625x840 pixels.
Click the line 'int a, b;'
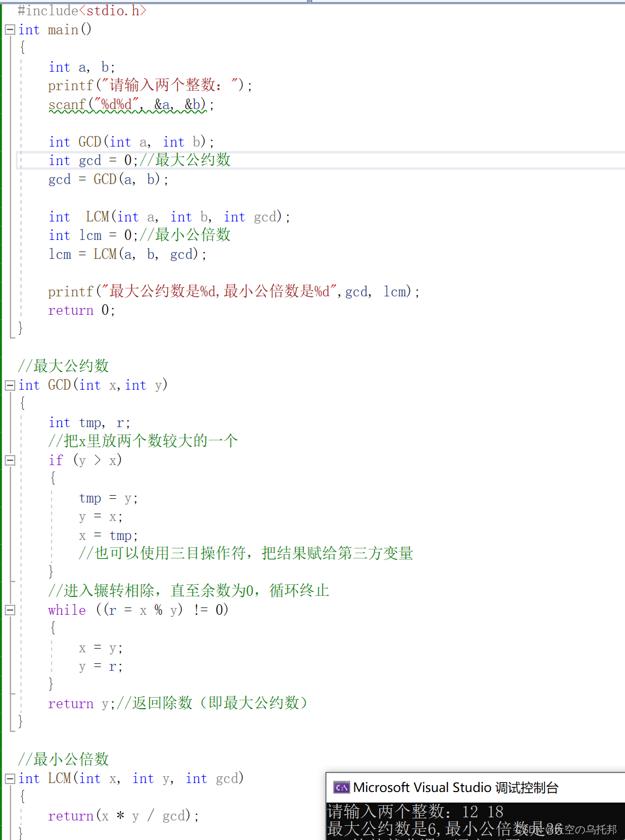point(82,67)
